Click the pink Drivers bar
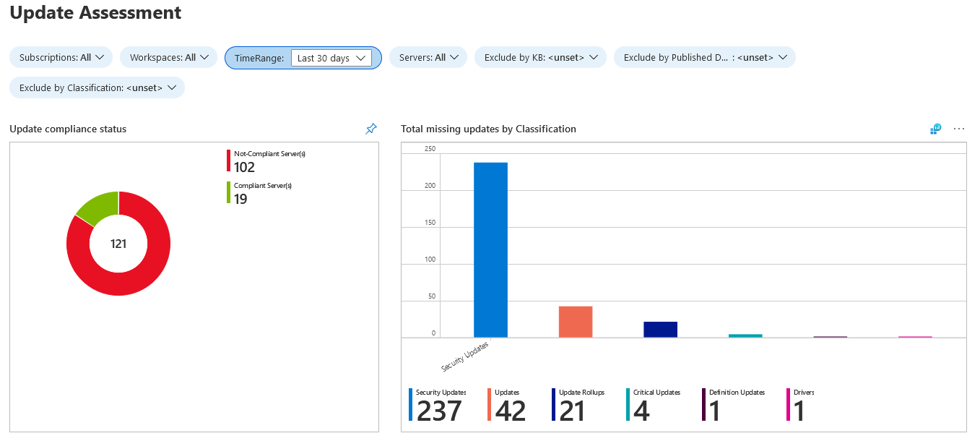Image resolution: width=980 pixels, height=441 pixels. pos(915,336)
